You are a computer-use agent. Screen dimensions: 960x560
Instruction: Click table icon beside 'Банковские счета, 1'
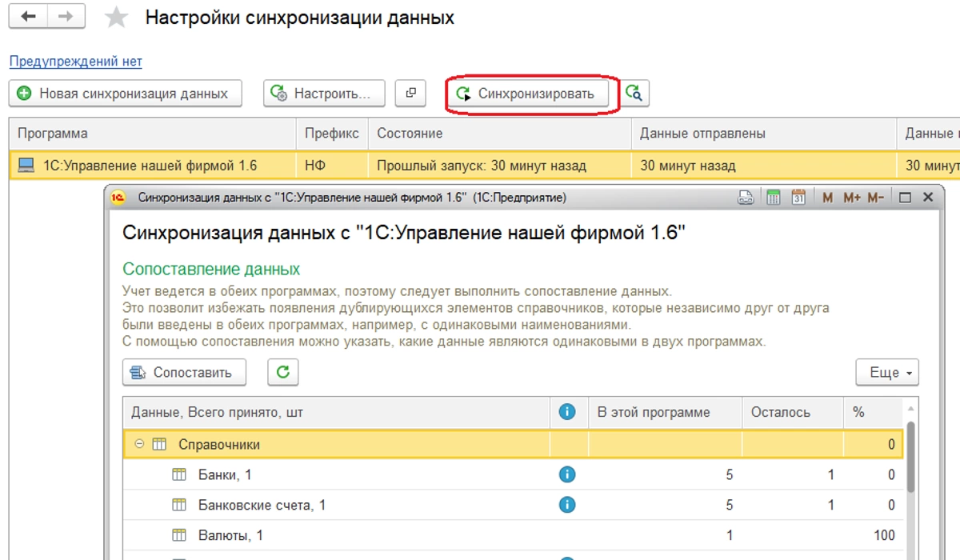[179, 506]
